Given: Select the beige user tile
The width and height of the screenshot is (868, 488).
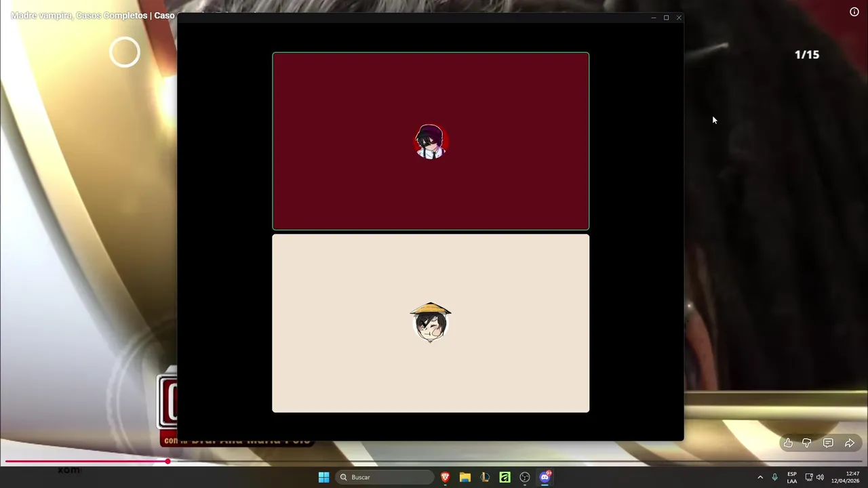Looking at the screenshot, I should click(x=431, y=323).
